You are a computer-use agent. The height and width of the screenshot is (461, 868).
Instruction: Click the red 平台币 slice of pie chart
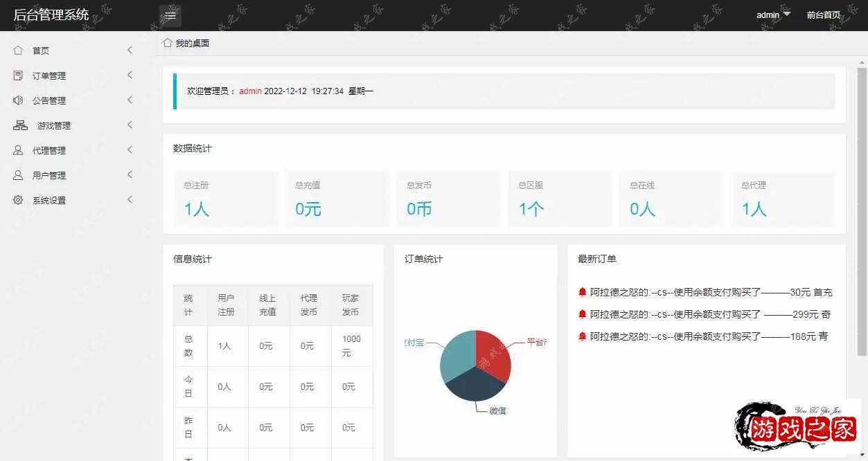click(493, 354)
